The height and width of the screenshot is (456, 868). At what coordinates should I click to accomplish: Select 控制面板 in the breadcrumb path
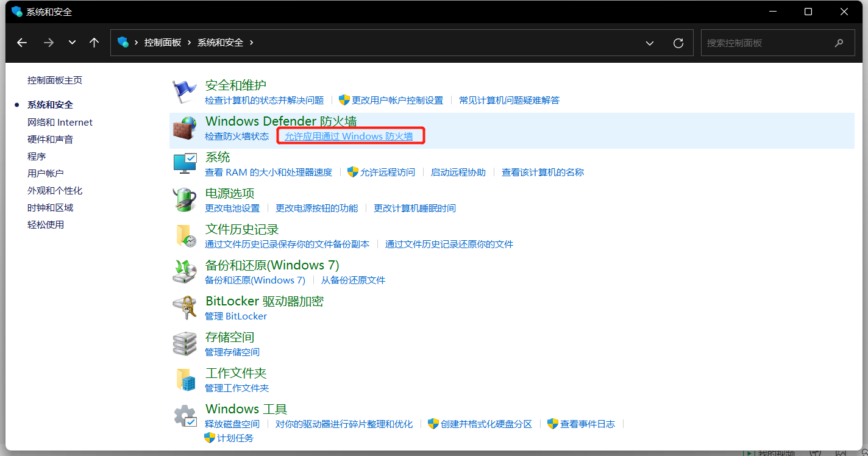click(x=163, y=43)
